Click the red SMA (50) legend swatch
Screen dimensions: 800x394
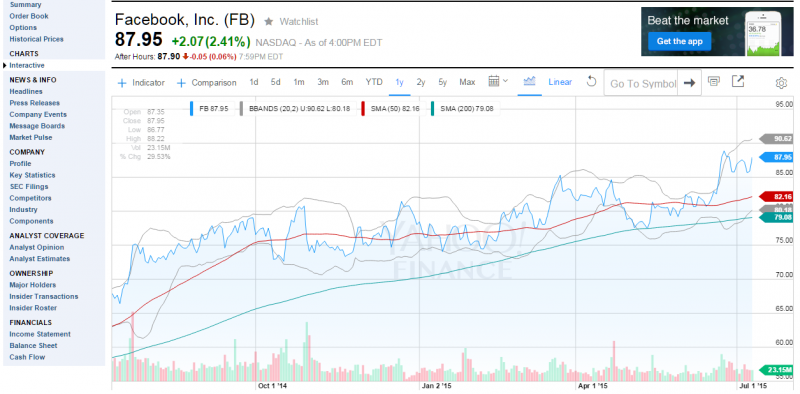tap(363, 109)
